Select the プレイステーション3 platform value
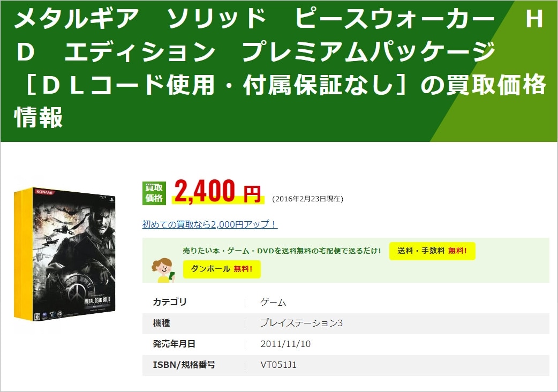The height and width of the screenshot is (392, 558). tap(301, 323)
